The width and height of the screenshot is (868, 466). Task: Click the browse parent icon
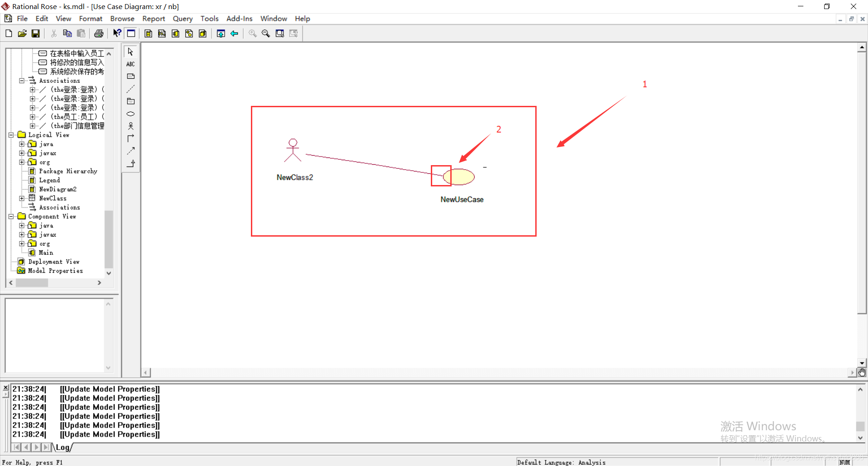(x=221, y=33)
